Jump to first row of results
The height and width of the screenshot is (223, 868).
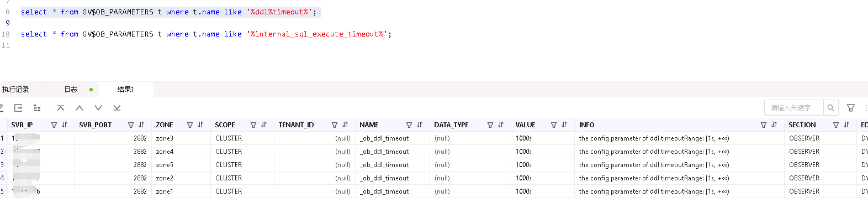(x=61, y=108)
